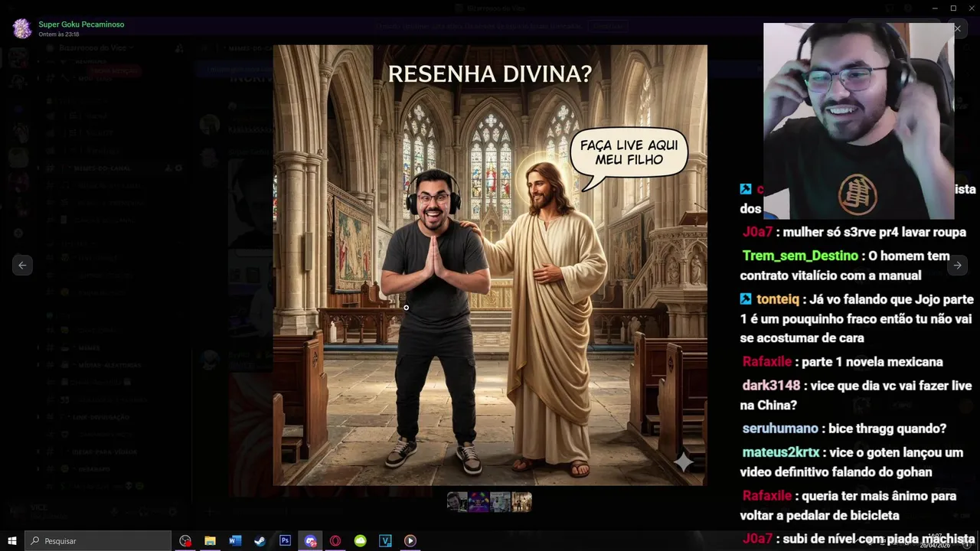Go to the previous image in the viewer

tap(22, 266)
